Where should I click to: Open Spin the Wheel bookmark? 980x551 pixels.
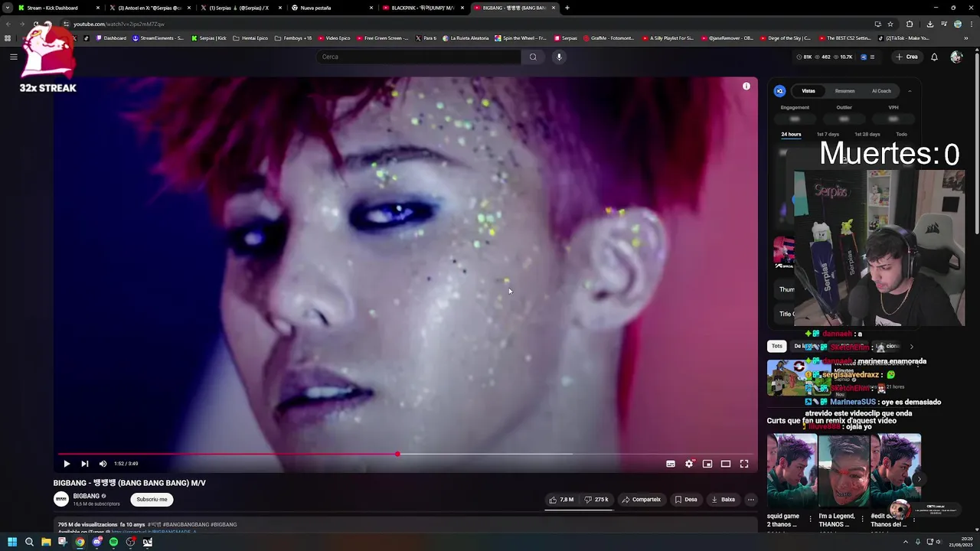pos(521,37)
